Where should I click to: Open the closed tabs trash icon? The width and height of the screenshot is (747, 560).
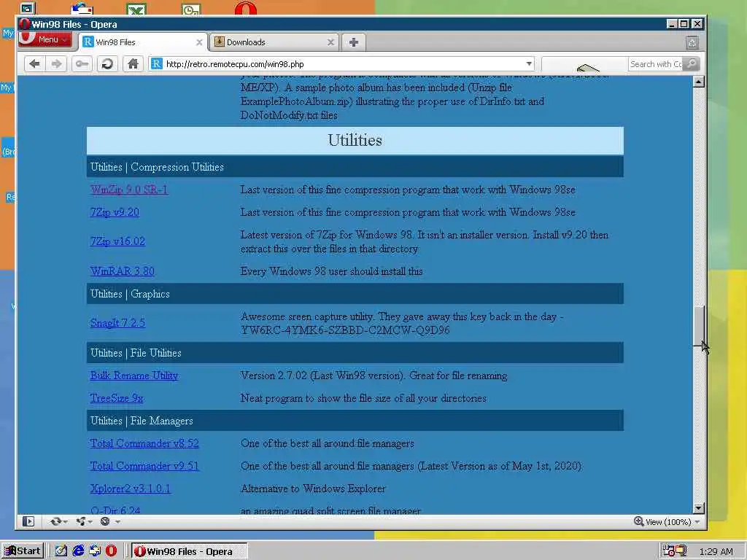point(692,43)
